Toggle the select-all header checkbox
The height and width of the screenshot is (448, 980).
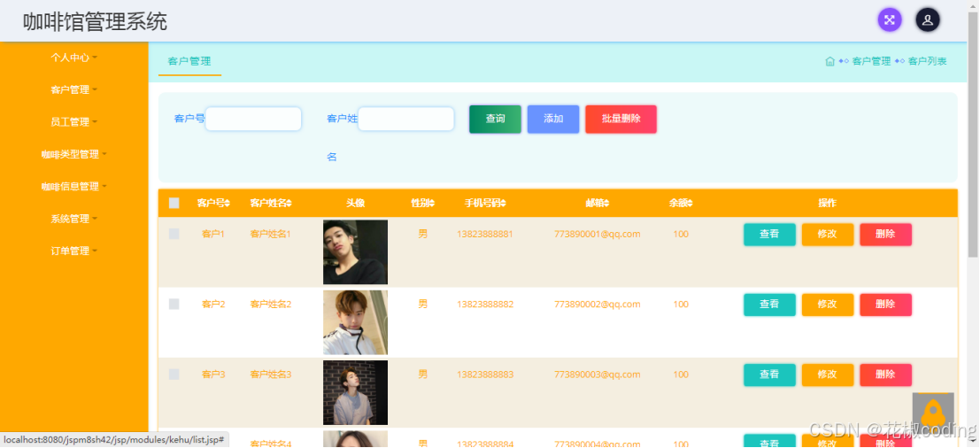coord(174,203)
